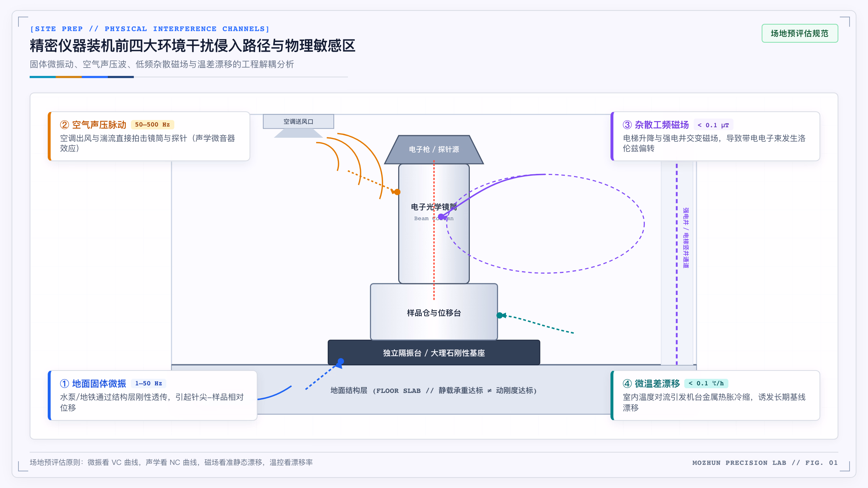Select the ③ 杂散工频磁场 heading
This screenshot has width=868, height=488.
(x=656, y=125)
